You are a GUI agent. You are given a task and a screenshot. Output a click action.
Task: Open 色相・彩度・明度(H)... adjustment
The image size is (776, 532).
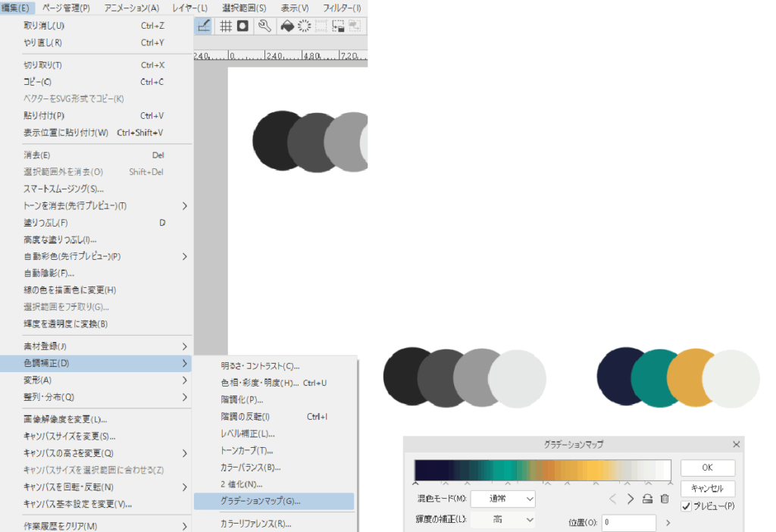tap(274, 383)
